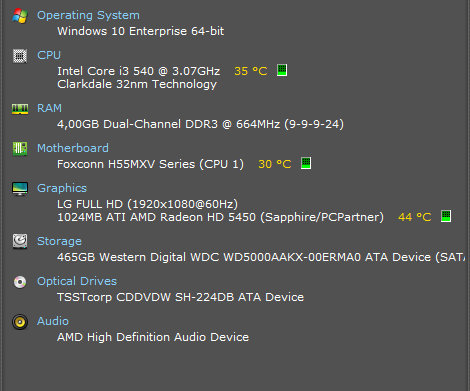Open the Storage section link
470x391 pixels.
[59, 241]
